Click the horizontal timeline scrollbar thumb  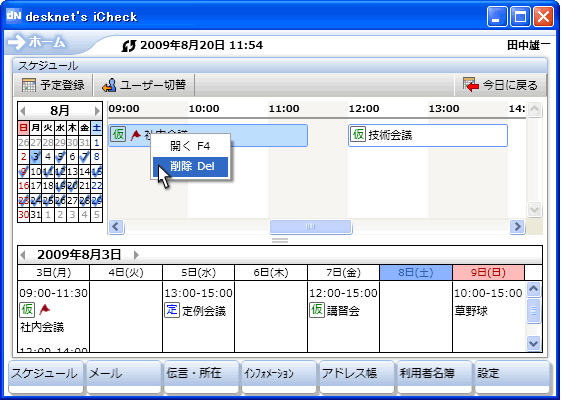[x=311, y=227]
